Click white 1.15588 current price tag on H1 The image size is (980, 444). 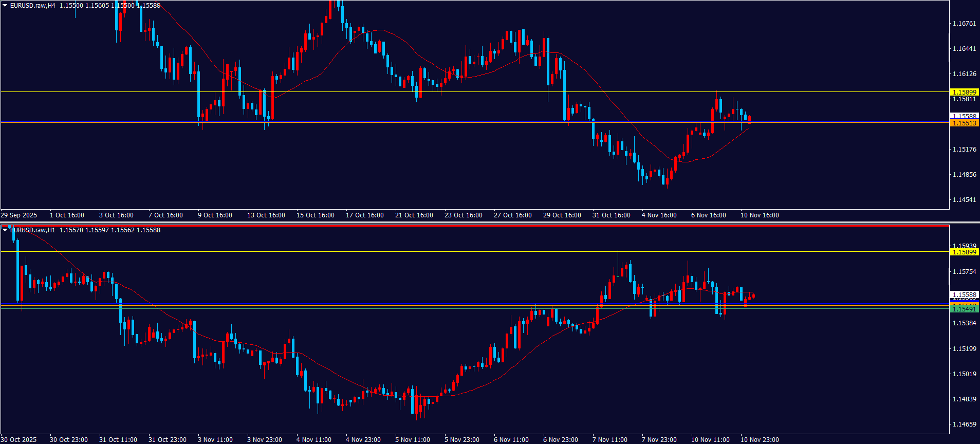[964, 295]
